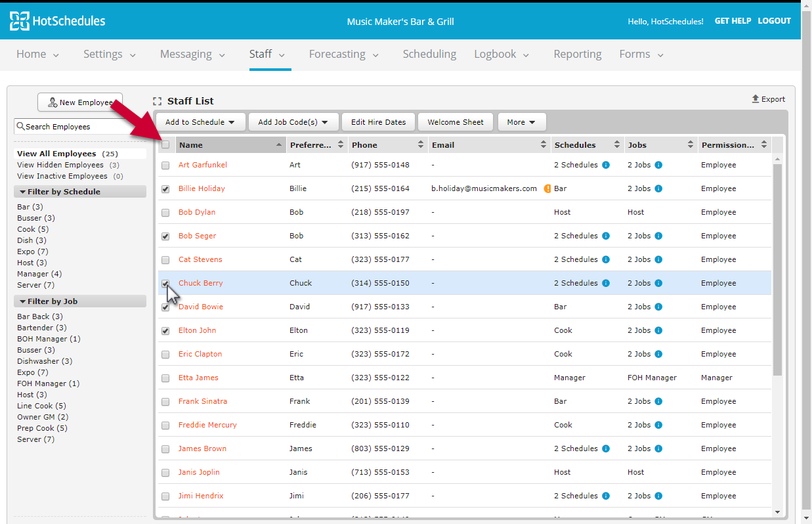The image size is (812, 524).
Task: Sort the table by Name column
Action: [231, 145]
